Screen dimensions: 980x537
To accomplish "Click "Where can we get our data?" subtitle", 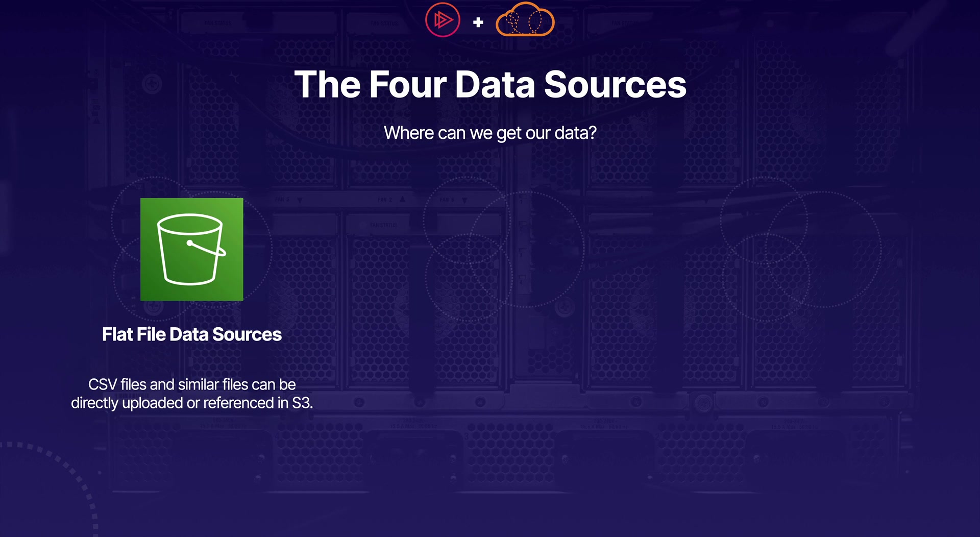I will [x=490, y=133].
